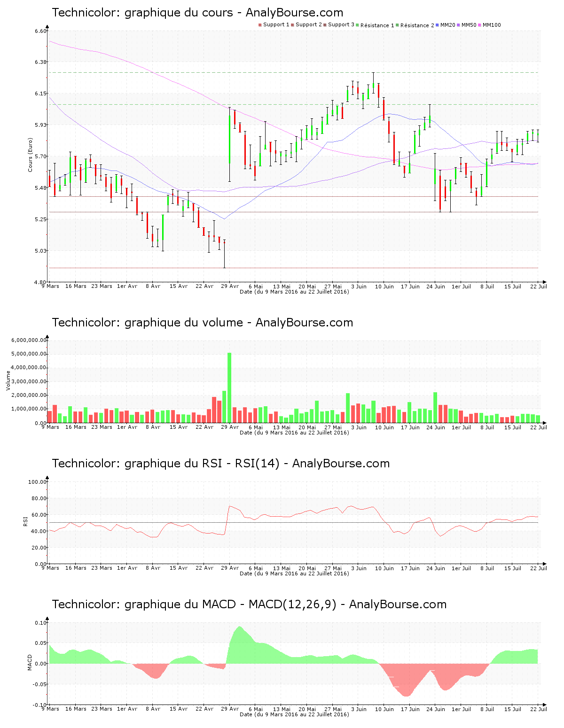Click the 'graphique du volume' chart title
This screenshot has width=564, height=728.
(202, 323)
